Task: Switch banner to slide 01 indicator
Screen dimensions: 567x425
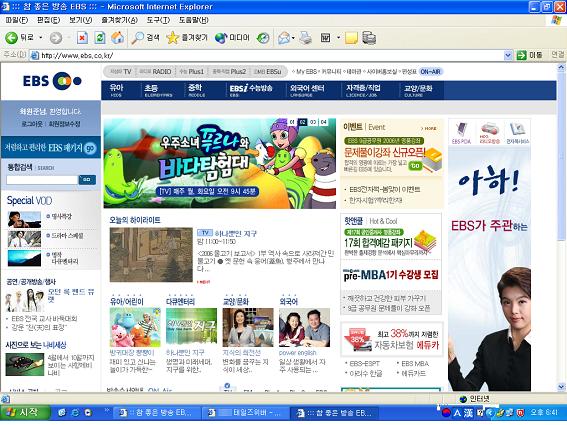Action: tap(292, 122)
